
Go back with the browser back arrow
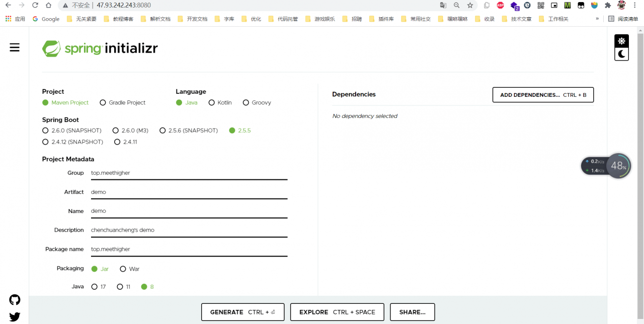[x=8, y=5]
